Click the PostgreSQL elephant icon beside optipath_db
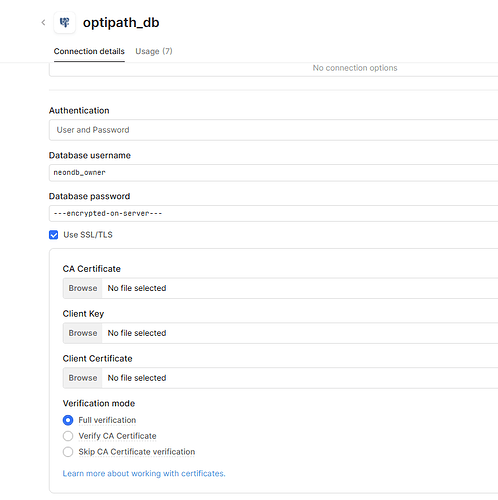Viewport: 498px width, 500px height. click(x=65, y=23)
